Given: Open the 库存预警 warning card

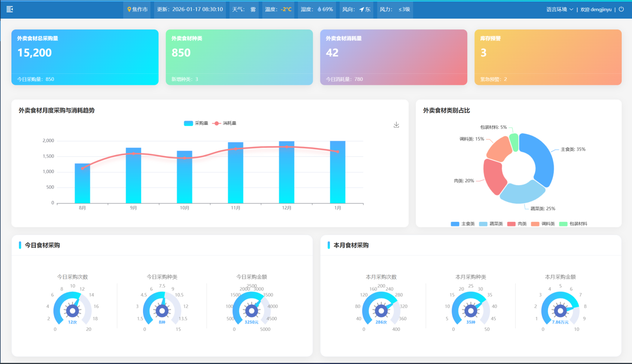Looking at the screenshot, I should point(548,57).
